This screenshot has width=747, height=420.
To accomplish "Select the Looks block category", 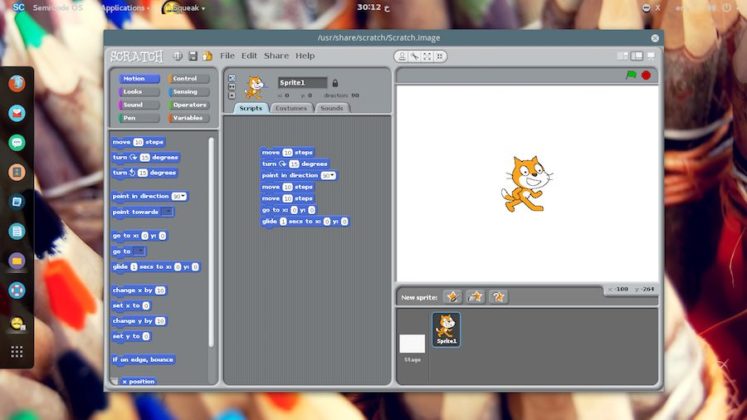I will (x=139, y=91).
